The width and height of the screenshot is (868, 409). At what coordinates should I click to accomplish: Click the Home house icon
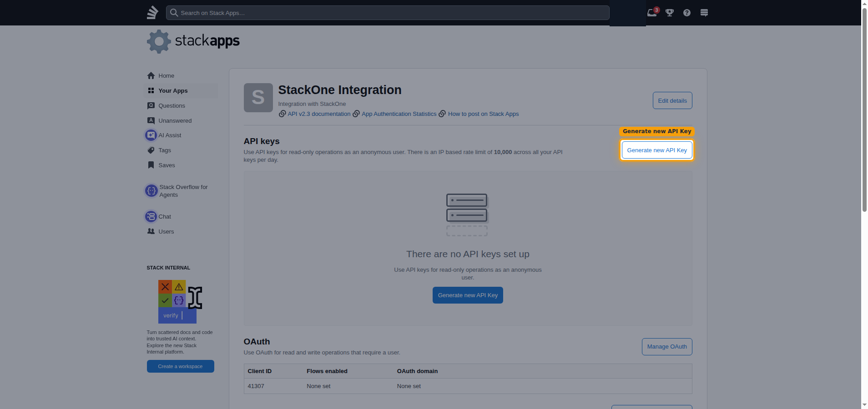point(151,75)
